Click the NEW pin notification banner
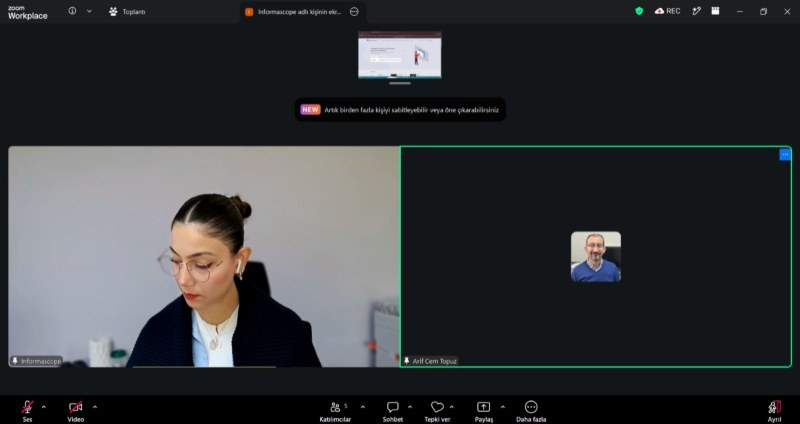 [400, 110]
